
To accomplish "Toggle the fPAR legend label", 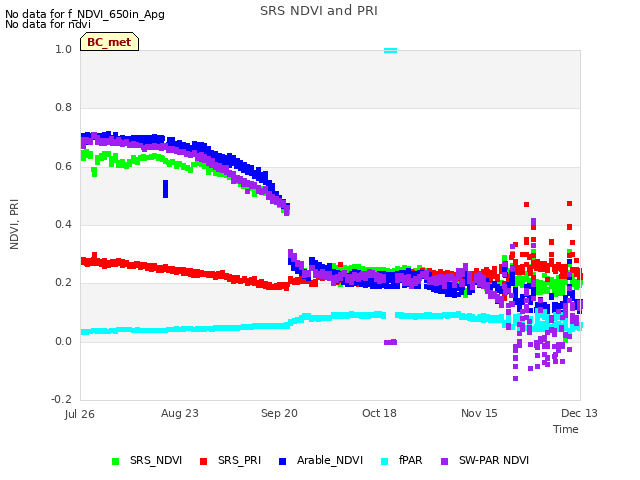I will pos(410,460).
